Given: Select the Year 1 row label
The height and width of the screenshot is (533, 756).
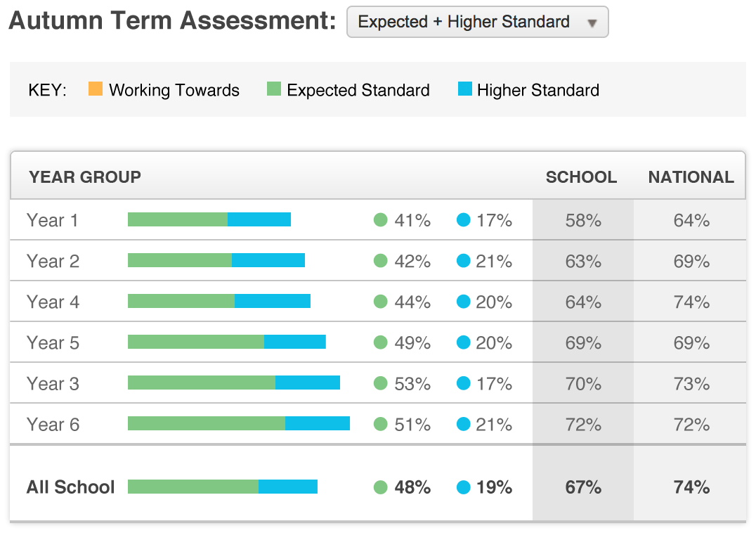Looking at the screenshot, I should (x=53, y=220).
